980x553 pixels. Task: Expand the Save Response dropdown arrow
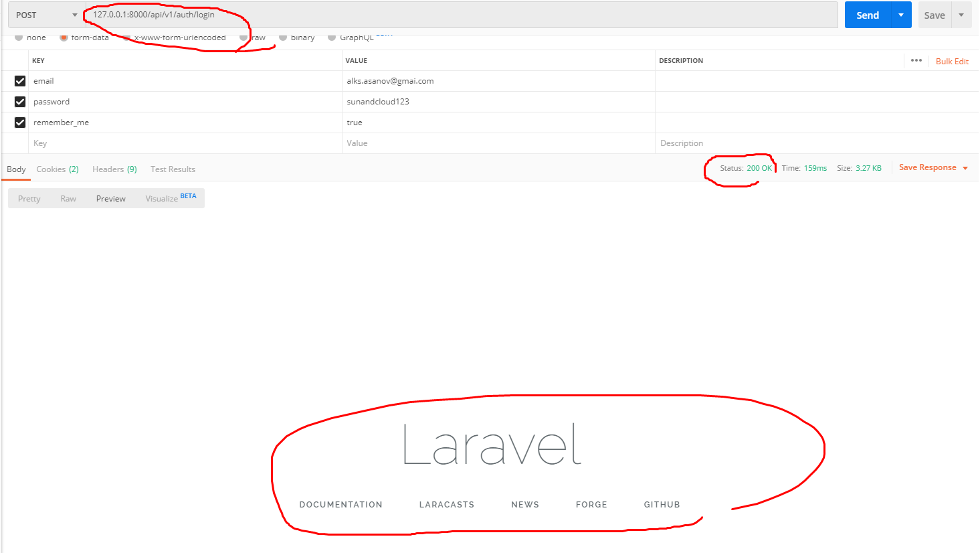click(x=965, y=168)
